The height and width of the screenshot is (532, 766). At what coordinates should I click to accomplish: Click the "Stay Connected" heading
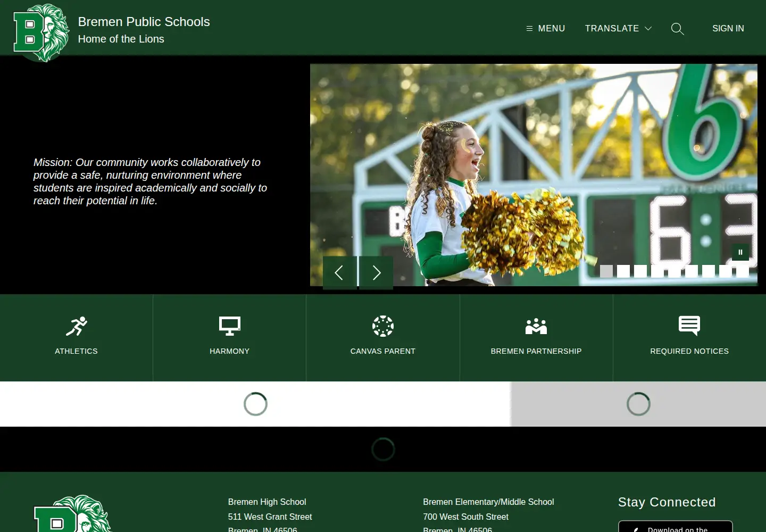[667, 502]
